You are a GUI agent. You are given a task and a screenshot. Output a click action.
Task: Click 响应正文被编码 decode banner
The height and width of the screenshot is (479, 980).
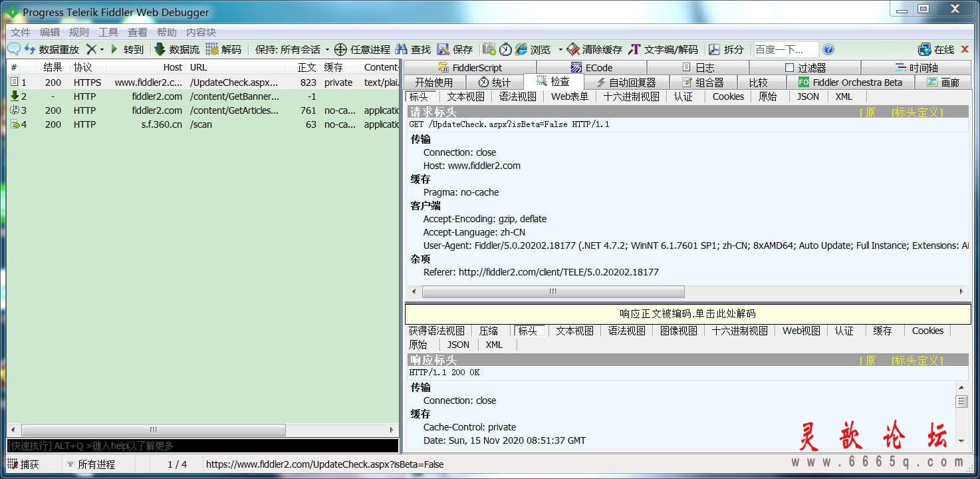(687, 314)
